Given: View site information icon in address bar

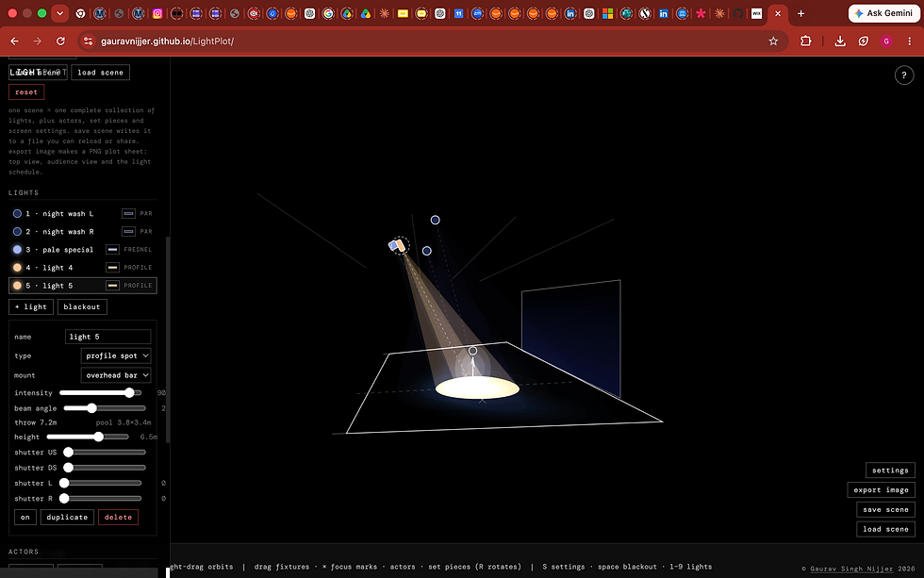Looking at the screenshot, I should pos(89,41).
